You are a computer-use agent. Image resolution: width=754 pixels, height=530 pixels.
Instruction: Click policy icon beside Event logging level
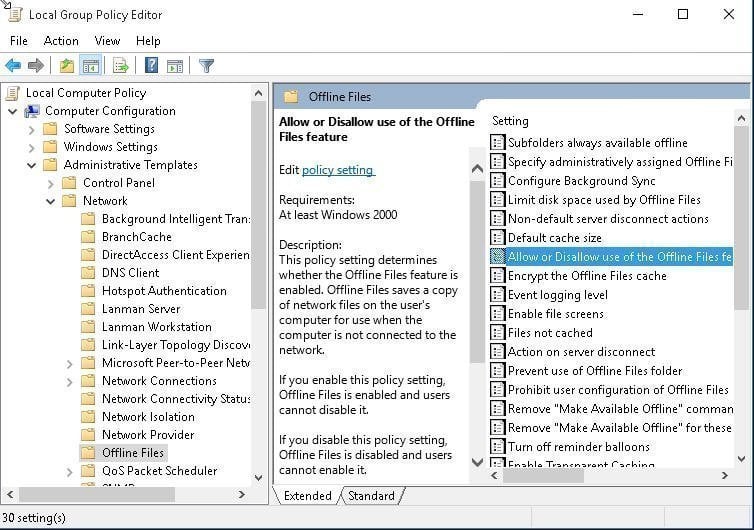point(497,294)
